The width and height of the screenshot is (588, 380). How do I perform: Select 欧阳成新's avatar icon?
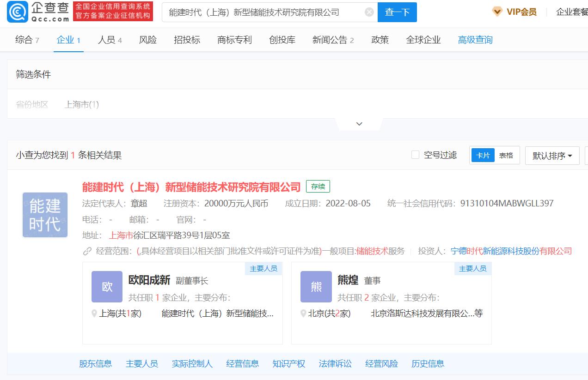[x=106, y=286]
